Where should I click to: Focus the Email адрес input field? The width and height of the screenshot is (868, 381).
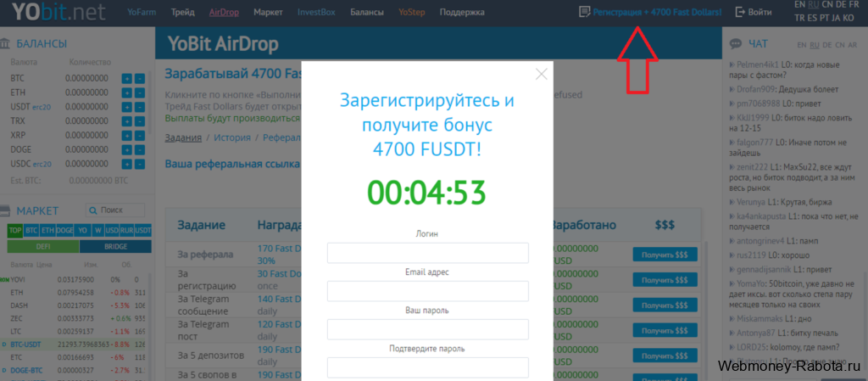[428, 291]
